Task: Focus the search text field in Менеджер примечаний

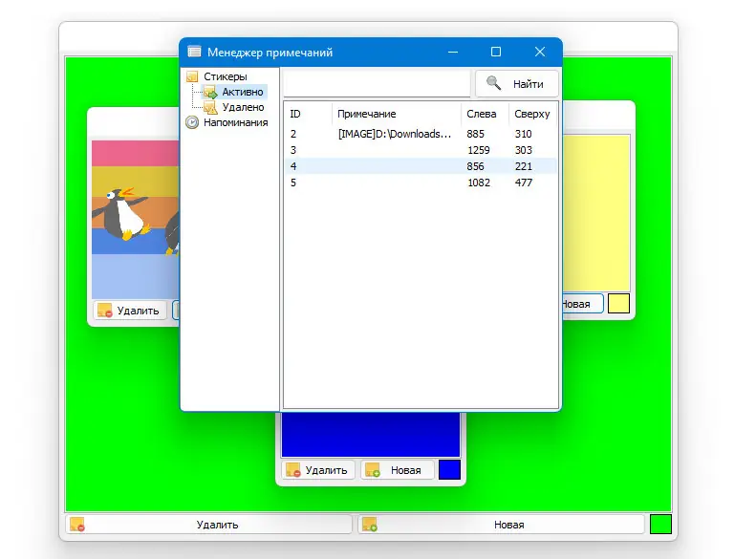Action: [x=377, y=84]
